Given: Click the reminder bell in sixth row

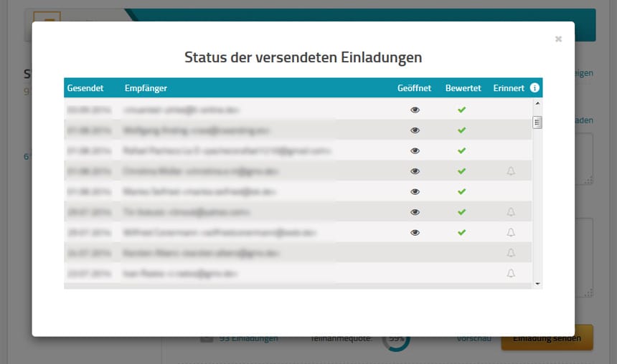Looking at the screenshot, I should pos(511,212).
